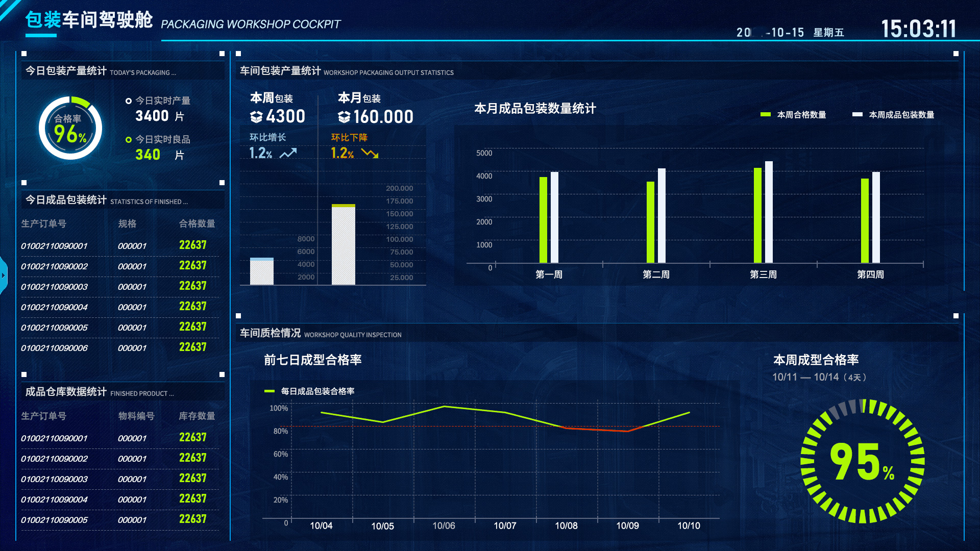Click the white bullet beside 今日实时产量
This screenshot has height=551, width=980.
(128, 101)
